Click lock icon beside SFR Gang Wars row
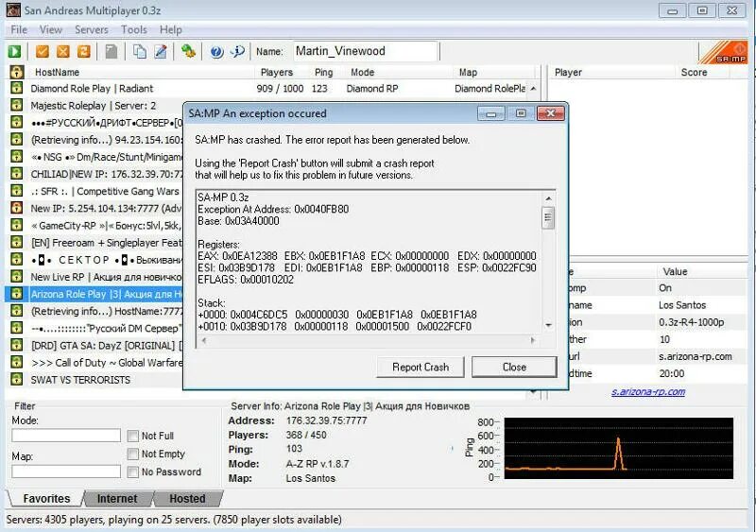 (x=16, y=191)
